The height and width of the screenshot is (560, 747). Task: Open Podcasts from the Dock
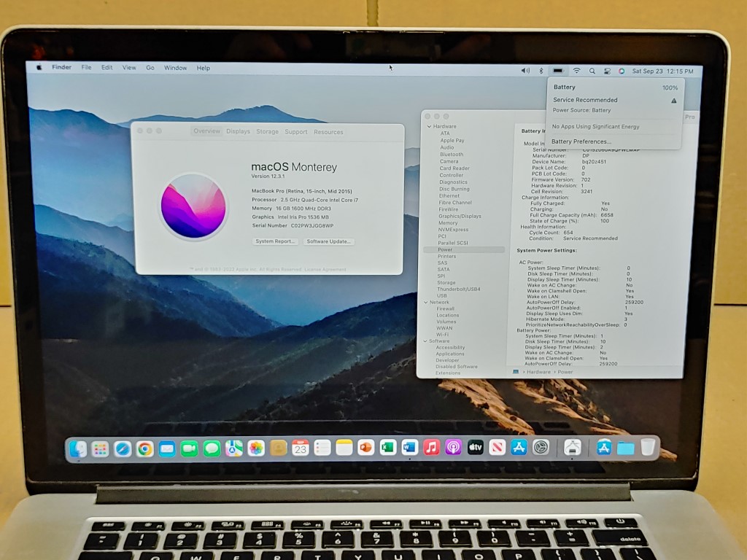454,448
